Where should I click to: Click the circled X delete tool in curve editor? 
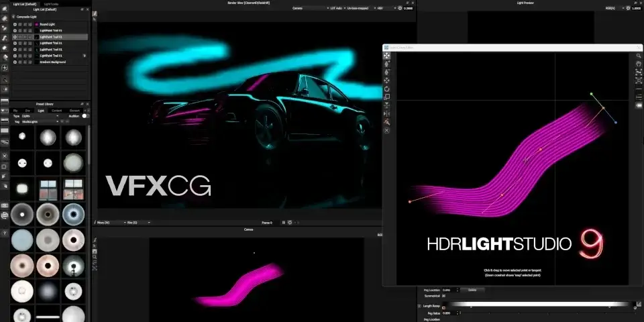point(386,131)
